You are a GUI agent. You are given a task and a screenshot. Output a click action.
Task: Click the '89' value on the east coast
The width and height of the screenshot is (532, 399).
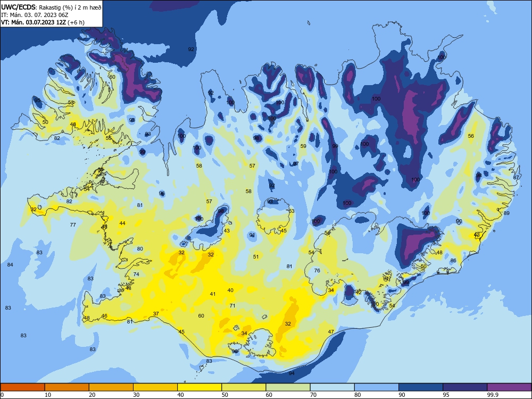(506, 213)
